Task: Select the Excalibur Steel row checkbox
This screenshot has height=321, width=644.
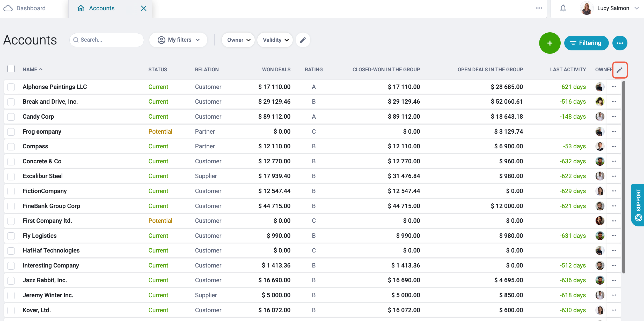Action: 11,177
